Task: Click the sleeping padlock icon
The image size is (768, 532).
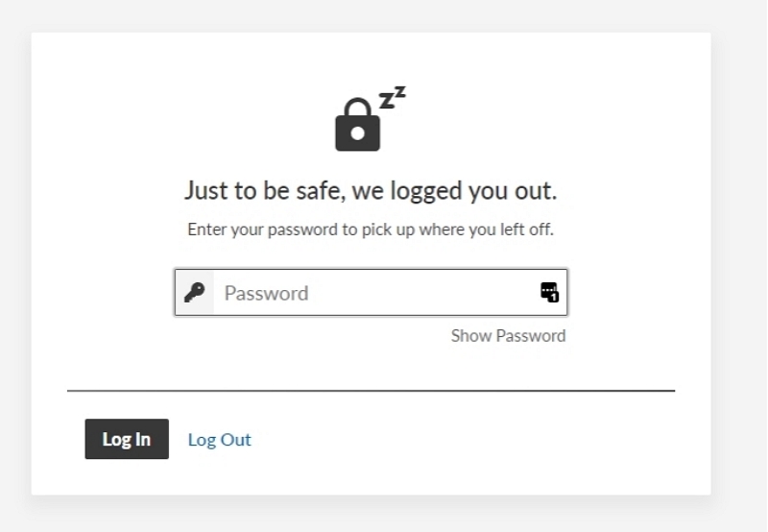Action: click(x=371, y=118)
